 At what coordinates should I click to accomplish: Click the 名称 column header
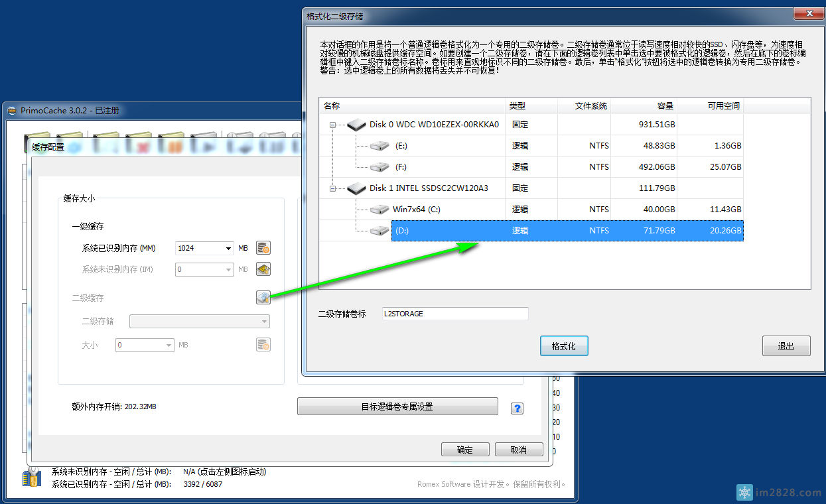point(411,106)
